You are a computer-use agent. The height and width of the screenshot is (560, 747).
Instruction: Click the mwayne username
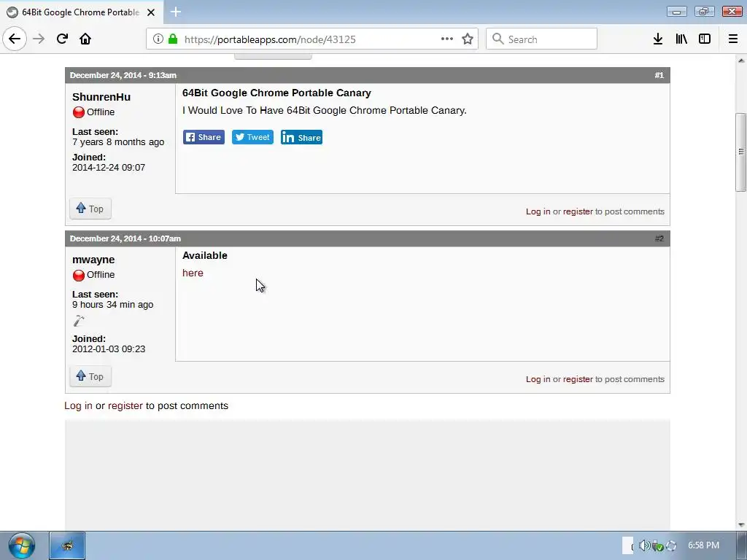pyautogui.click(x=93, y=260)
